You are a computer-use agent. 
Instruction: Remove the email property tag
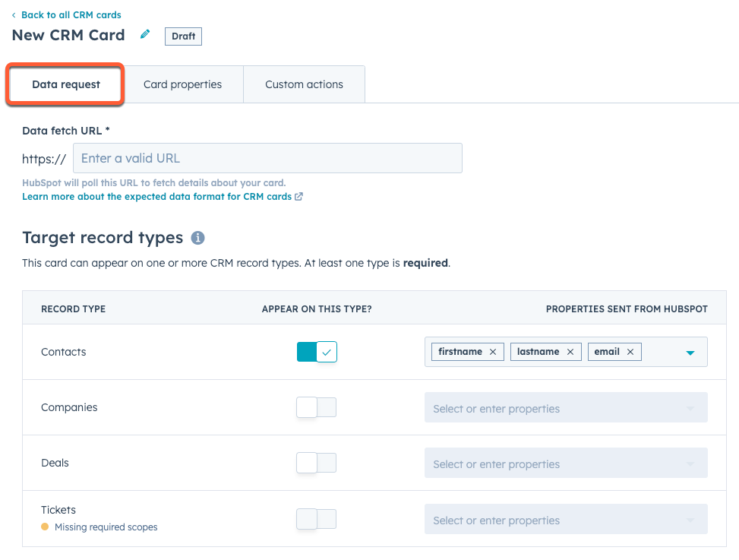(x=630, y=352)
